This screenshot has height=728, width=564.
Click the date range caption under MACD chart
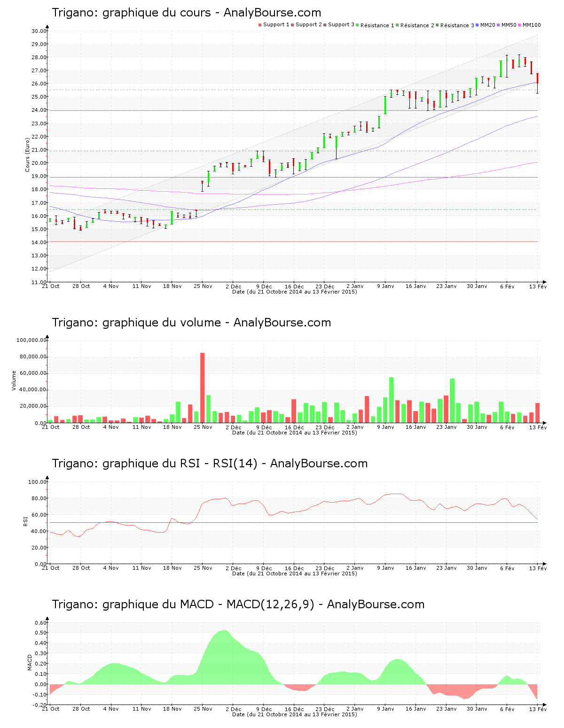[295, 714]
